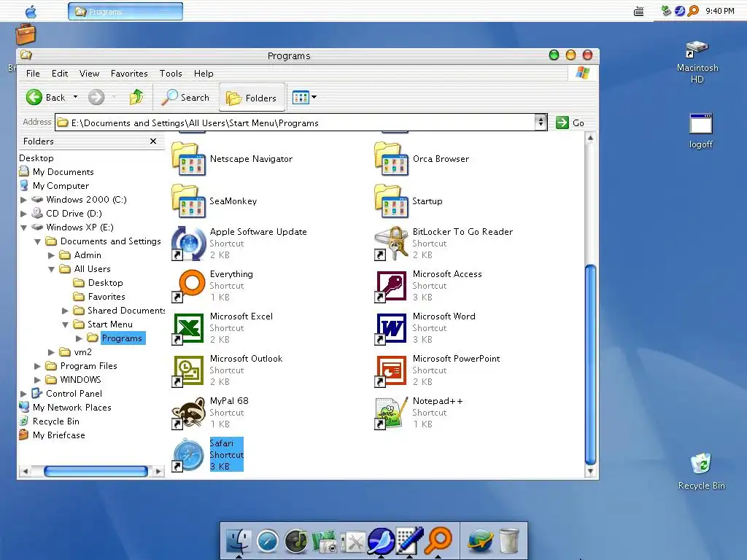
Task: Click the Forward arrow toolbar icon
Action: coord(96,97)
